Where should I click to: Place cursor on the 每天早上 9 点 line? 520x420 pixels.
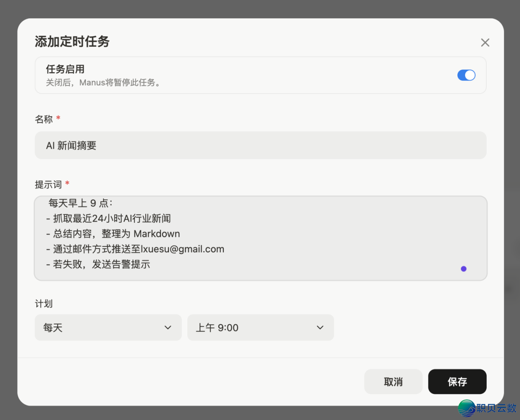tap(80, 204)
